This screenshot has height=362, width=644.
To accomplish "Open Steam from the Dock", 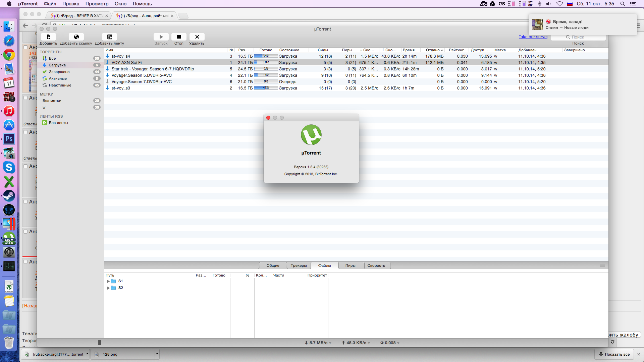I will [9, 196].
